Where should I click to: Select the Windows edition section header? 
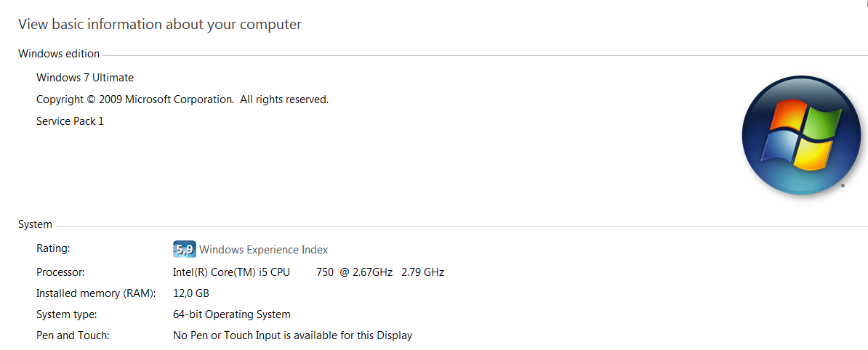point(59,54)
